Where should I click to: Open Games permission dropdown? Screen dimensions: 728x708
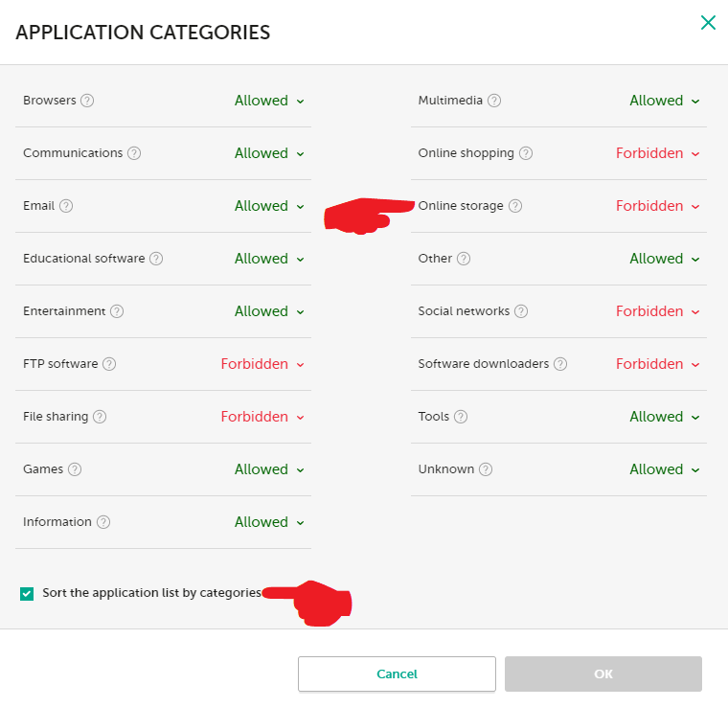coord(269,469)
